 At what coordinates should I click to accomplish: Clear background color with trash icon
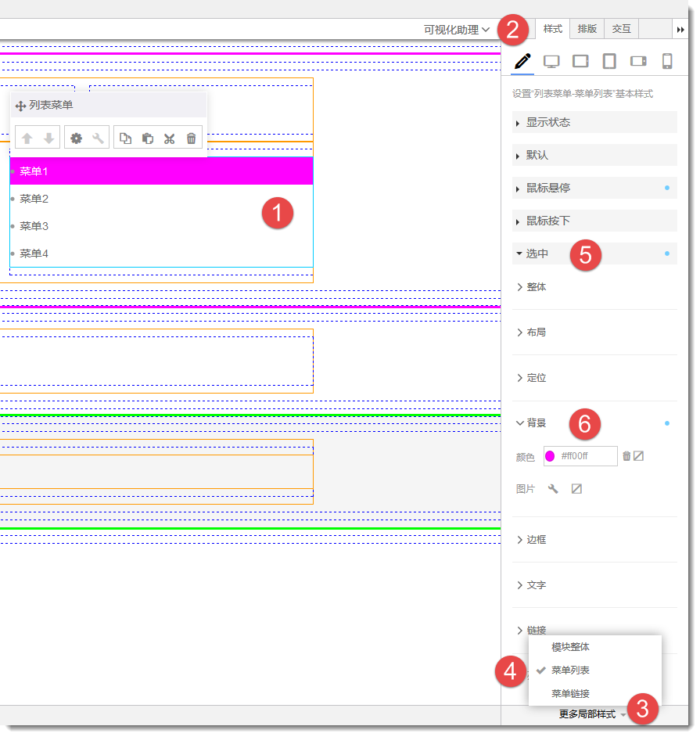pos(626,456)
